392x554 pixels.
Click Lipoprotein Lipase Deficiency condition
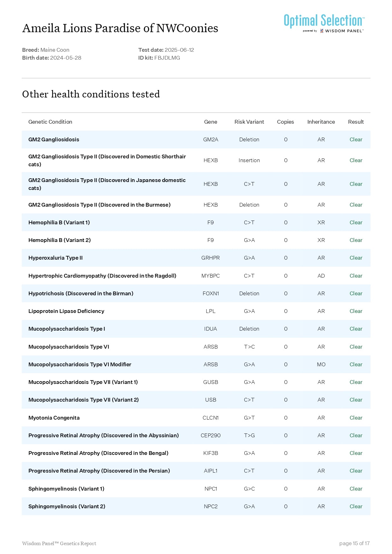click(66, 311)
